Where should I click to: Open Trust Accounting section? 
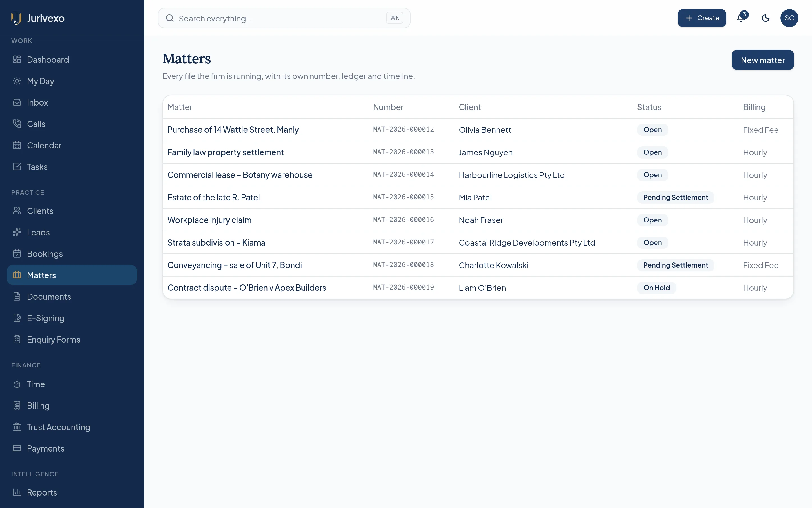72,427
